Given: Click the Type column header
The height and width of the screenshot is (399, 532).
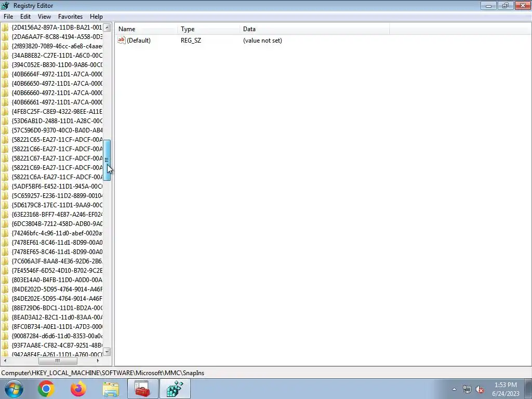Looking at the screenshot, I should (x=208, y=29).
